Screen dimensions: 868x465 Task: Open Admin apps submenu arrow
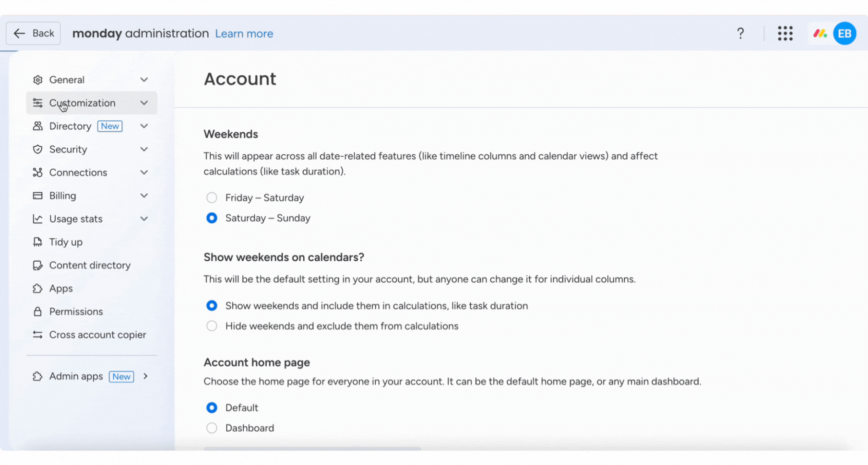click(x=145, y=376)
